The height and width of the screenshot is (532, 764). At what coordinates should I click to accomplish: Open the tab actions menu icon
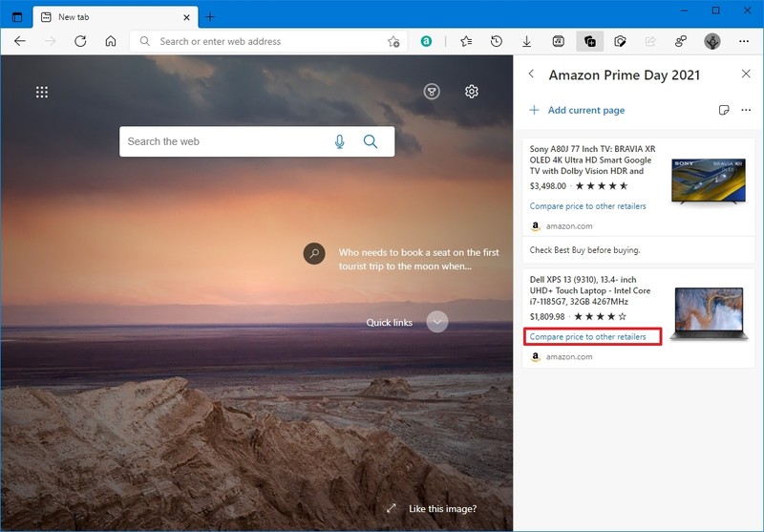point(17,17)
